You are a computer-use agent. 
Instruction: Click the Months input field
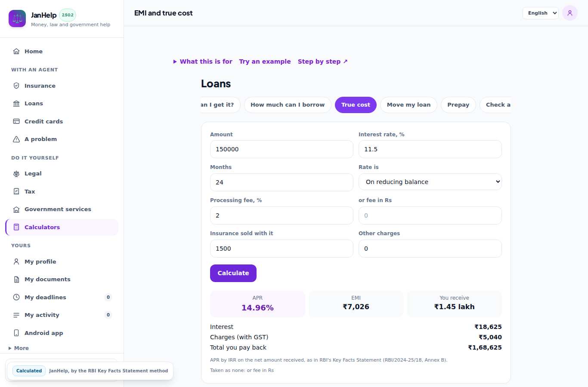pos(282,182)
